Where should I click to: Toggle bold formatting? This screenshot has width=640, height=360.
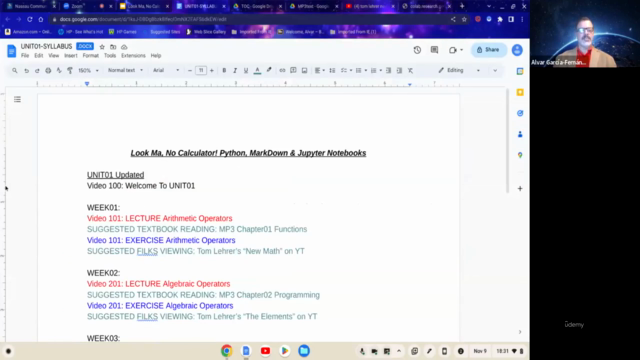[x=224, y=71]
